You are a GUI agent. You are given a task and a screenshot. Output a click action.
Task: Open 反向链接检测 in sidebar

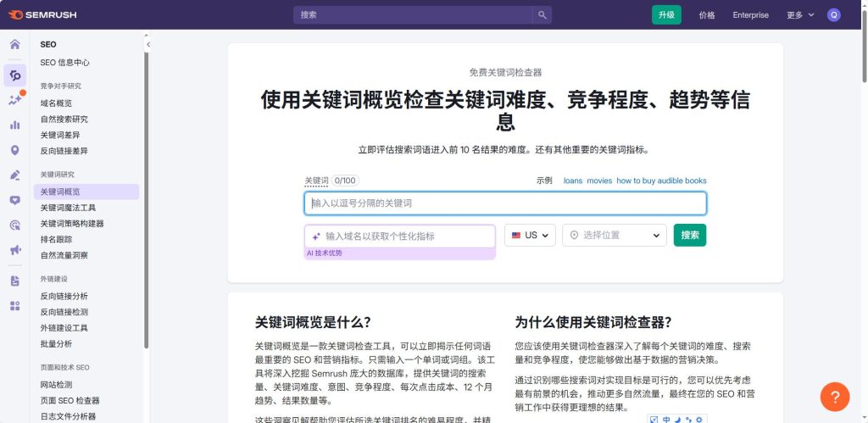64,312
